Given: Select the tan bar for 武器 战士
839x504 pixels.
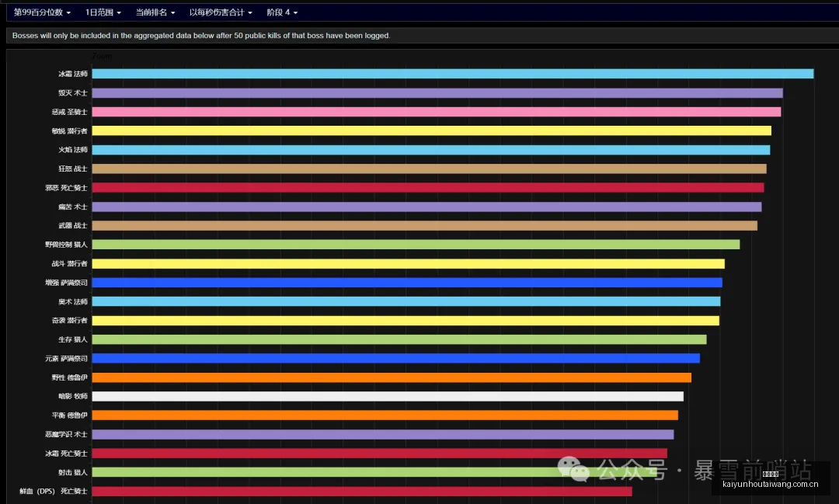Looking at the screenshot, I should (x=424, y=226).
